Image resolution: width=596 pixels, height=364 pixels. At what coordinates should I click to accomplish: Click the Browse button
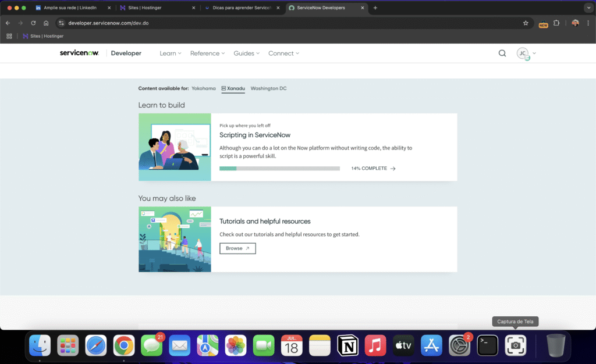237,248
